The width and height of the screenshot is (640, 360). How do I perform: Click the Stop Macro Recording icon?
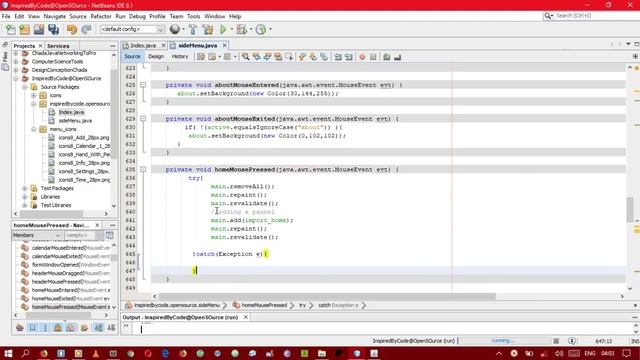click(x=373, y=57)
